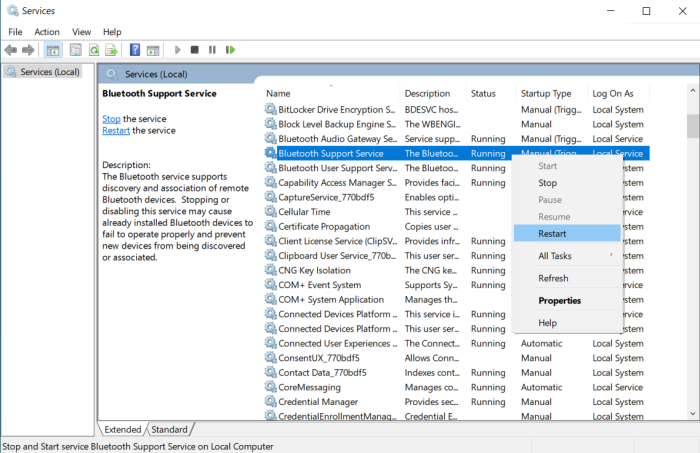Click the Refresh toolbar icon
The image size is (700, 453).
94,50
